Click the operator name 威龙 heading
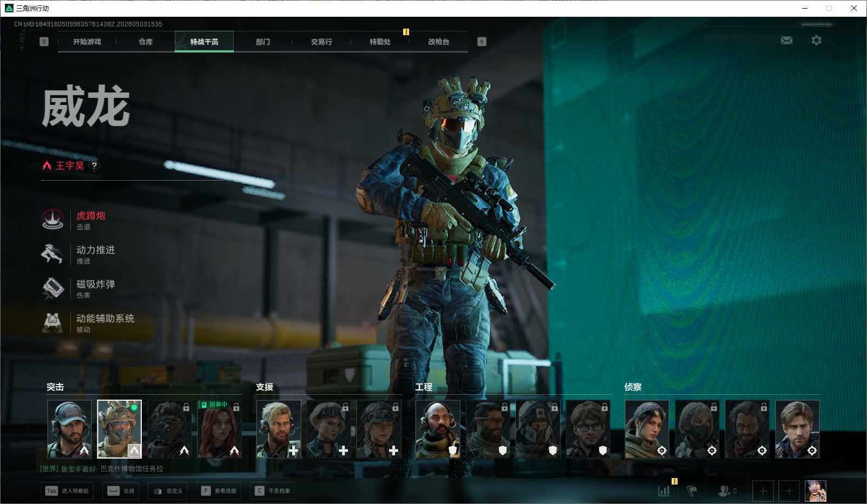Viewport: 867px width, 504px height. 86,107
